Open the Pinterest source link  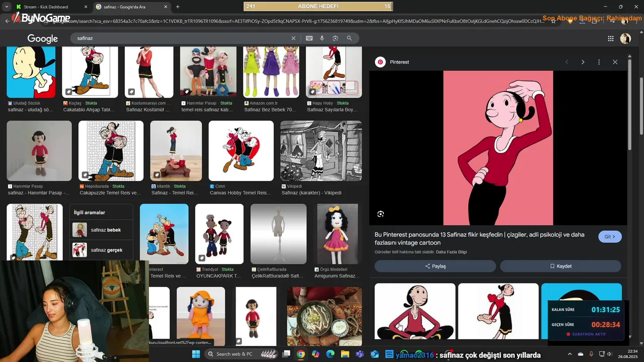tap(392, 62)
